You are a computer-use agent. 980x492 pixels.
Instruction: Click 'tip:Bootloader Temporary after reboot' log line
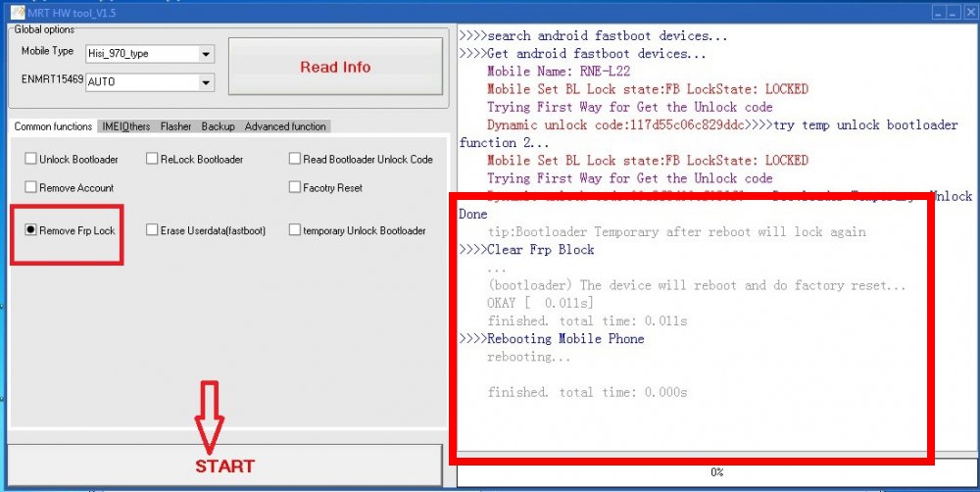tap(677, 232)
